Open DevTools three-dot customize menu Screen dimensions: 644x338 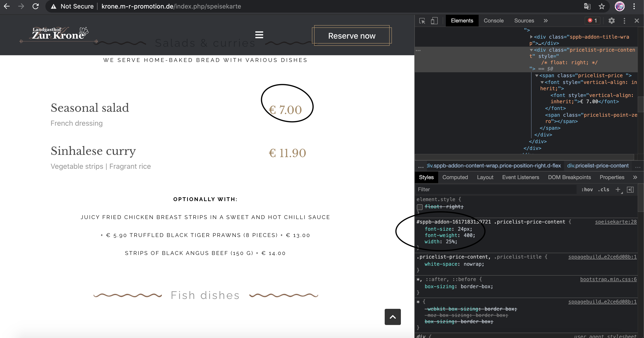pyautogui.click(x=624, y=21)
